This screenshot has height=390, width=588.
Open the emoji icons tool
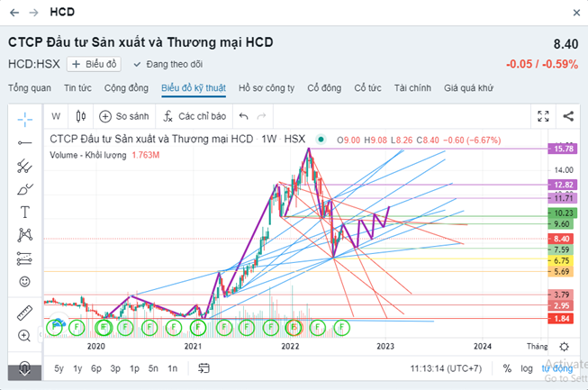click(x=24, y=281)
